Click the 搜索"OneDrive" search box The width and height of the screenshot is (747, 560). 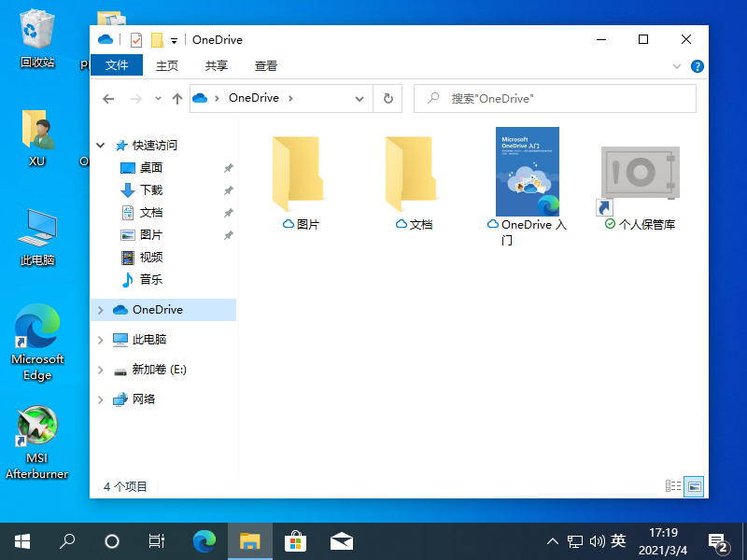[555, 98]
